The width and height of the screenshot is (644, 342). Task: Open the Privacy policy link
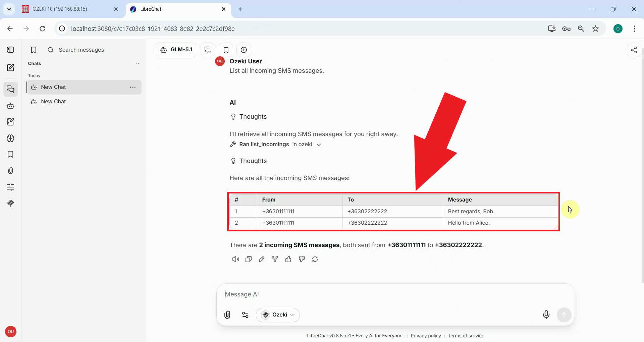point(426,336)
